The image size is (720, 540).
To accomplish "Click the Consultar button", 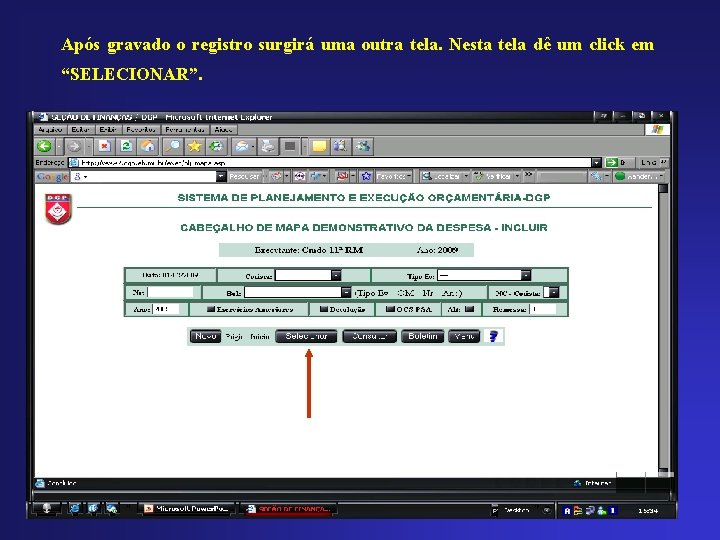I will (369, 336).
